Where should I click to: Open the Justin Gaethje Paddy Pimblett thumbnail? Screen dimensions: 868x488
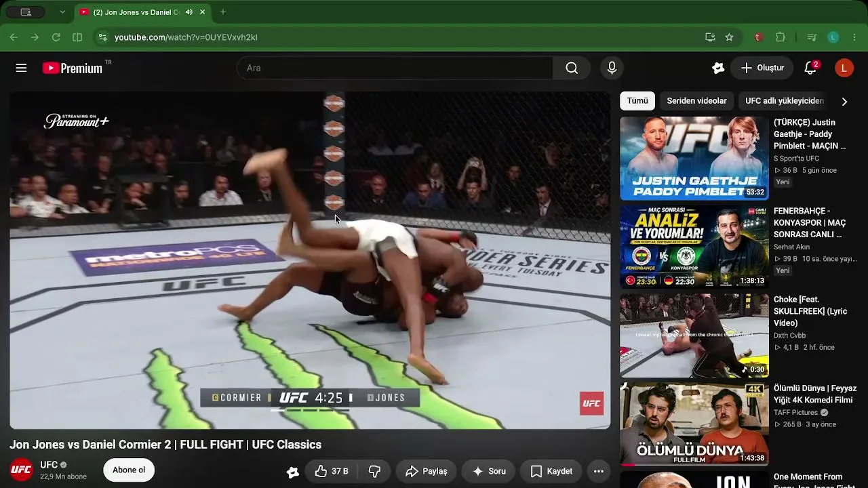(694, 159)
